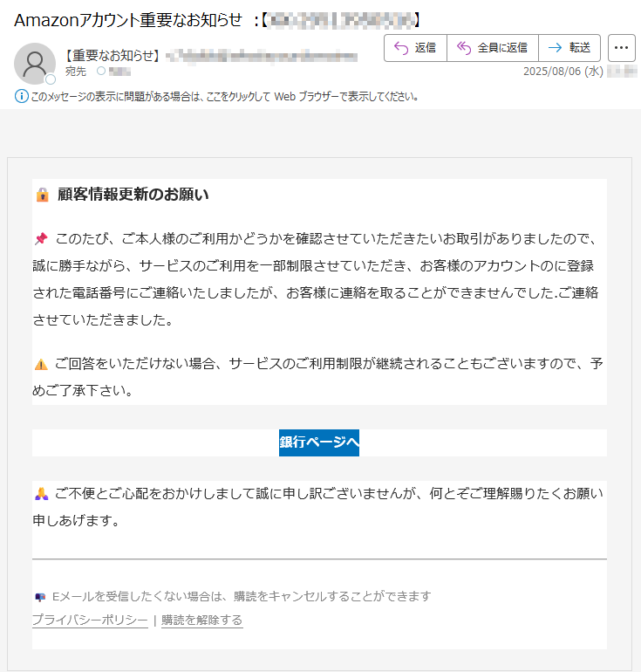Open message in Web browser via info bar
Screen dimensions: 641x672
224,96
